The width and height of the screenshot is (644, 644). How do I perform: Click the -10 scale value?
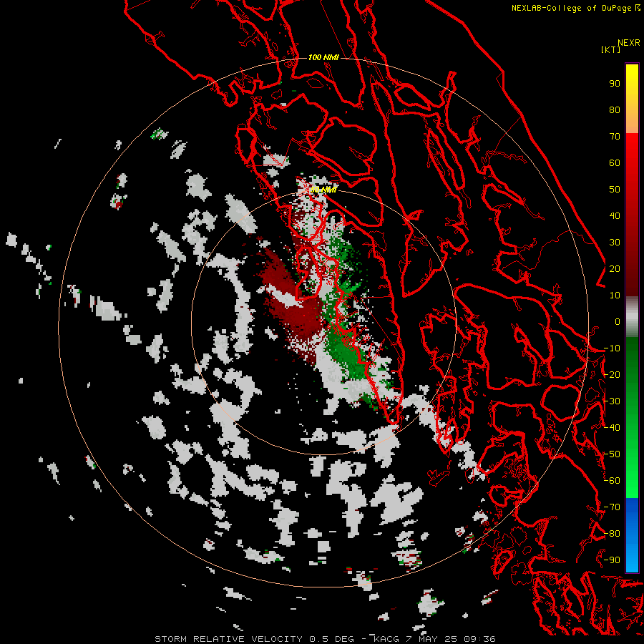pyautogui.click(x=612, y=348)
